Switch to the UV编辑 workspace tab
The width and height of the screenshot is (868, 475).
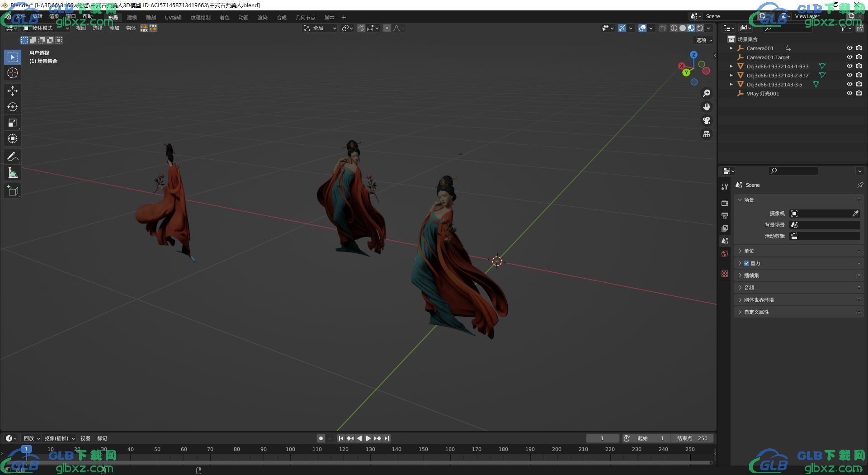coord(173,18)
